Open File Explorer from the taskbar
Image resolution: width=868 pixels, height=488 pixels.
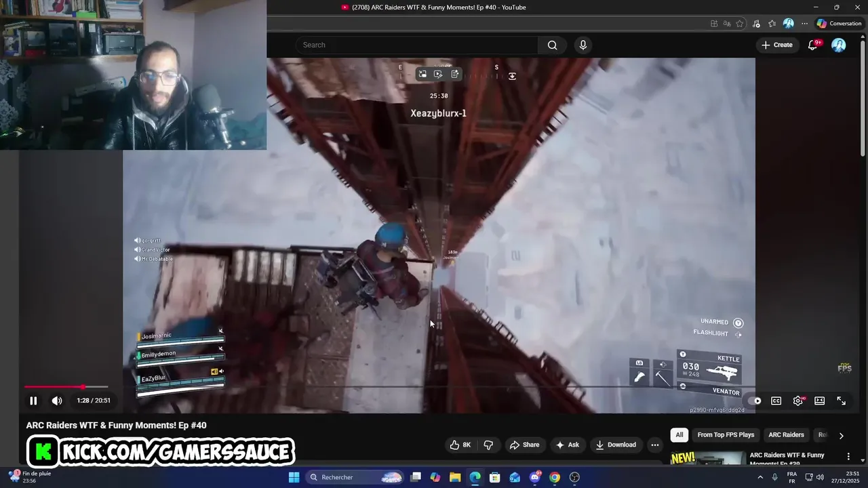(x=455, y=477)
